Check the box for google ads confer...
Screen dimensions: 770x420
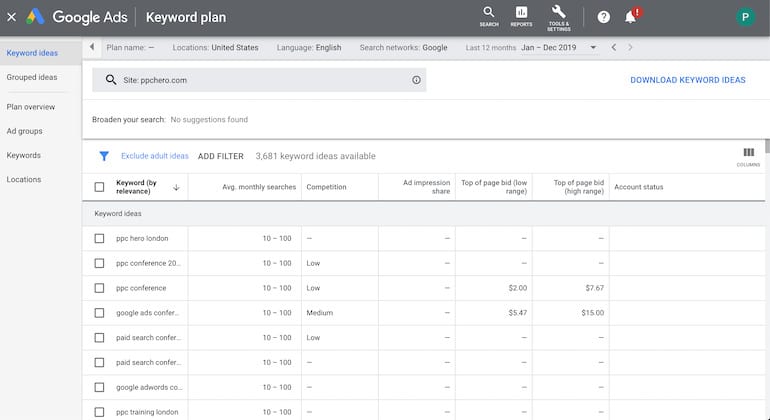(x=99, y=313)
